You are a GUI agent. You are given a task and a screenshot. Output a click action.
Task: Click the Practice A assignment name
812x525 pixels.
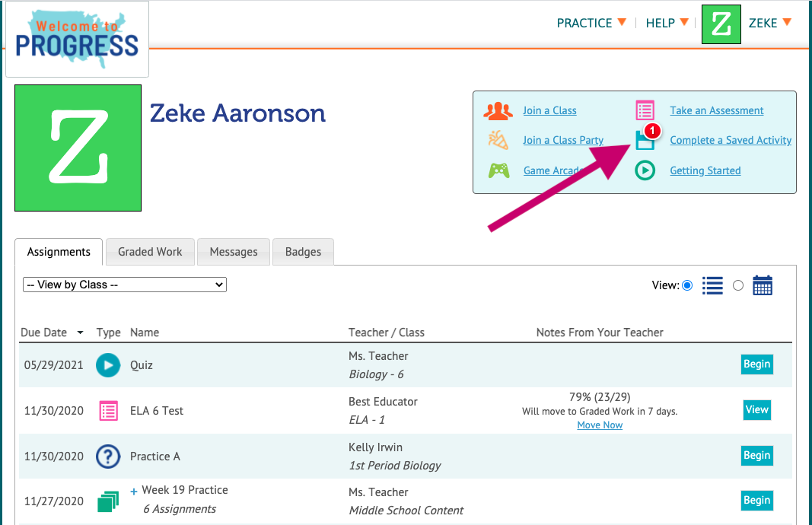[154, 456]
